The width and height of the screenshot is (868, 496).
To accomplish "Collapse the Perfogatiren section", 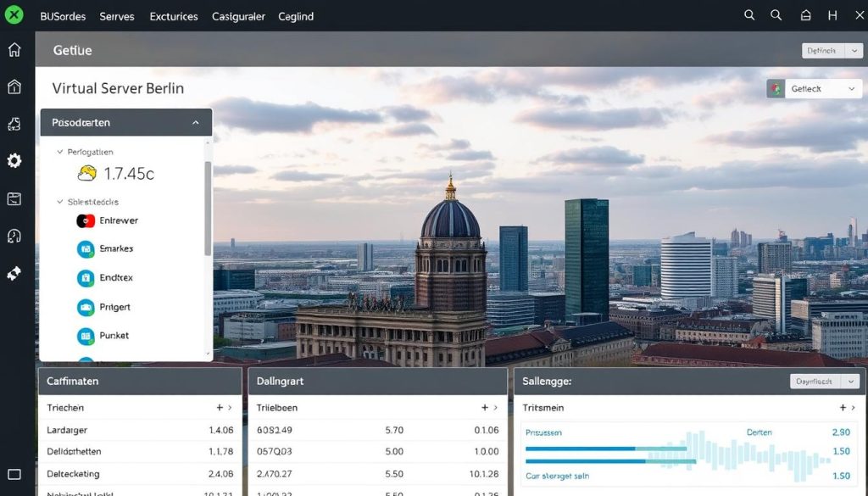I will pos(60,152).
